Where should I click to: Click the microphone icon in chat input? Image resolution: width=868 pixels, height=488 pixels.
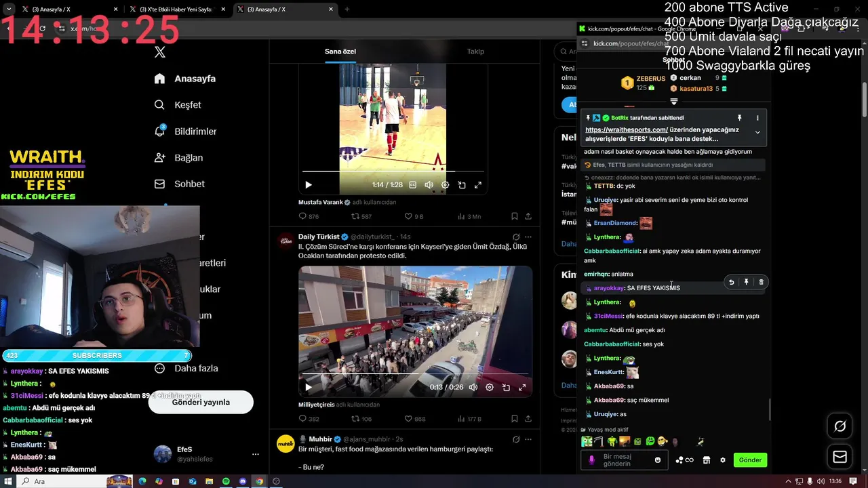tap(591, 460)
